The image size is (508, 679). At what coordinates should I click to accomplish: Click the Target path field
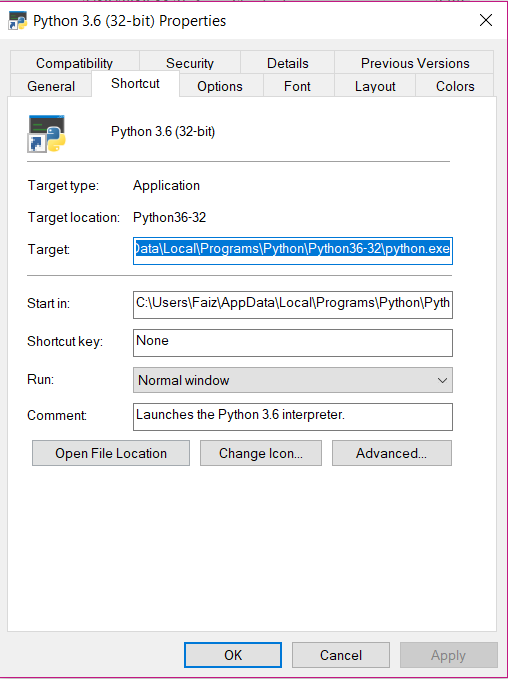293,251
